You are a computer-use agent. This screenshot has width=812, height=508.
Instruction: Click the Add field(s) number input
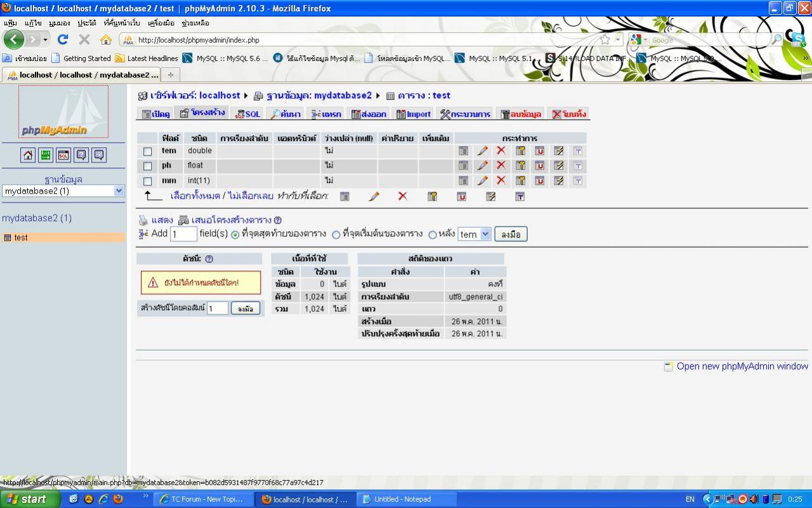(183, 234)
